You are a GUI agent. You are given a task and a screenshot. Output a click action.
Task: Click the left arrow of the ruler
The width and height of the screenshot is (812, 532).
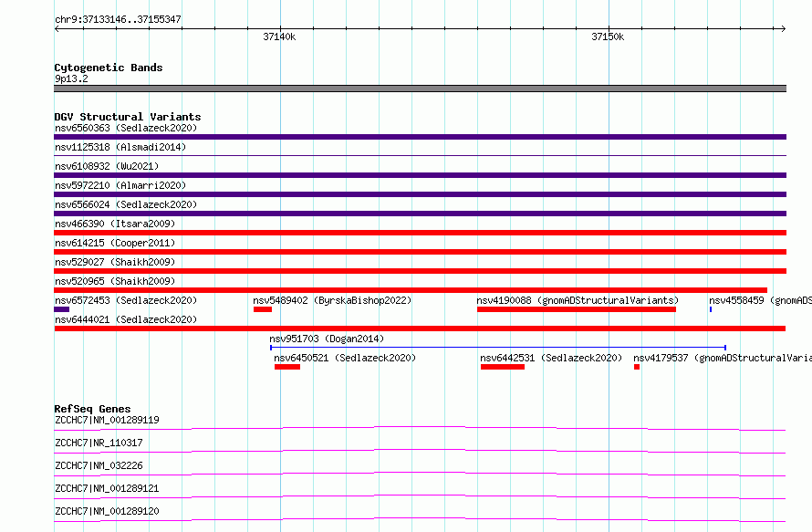click(x=57, y=29)
